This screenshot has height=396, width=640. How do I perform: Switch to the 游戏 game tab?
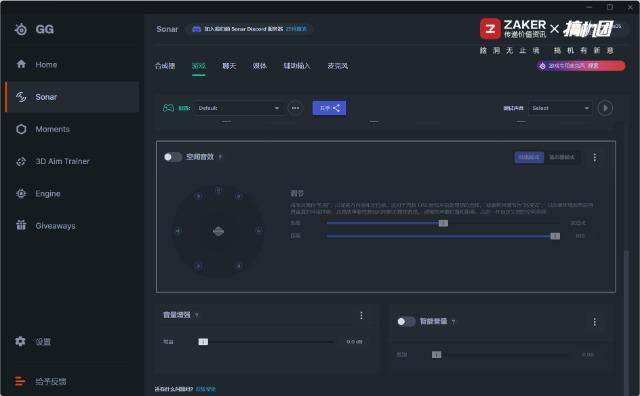point(199,66)
